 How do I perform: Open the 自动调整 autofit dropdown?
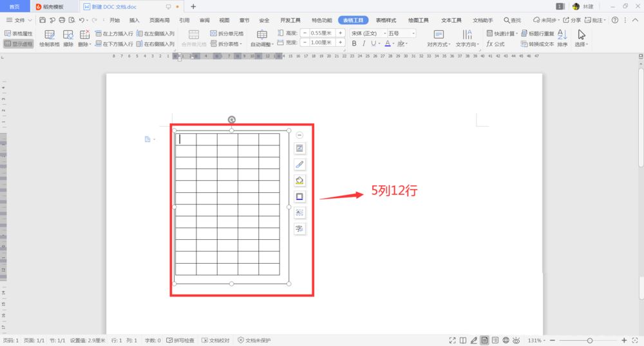[x=261, y=44]
